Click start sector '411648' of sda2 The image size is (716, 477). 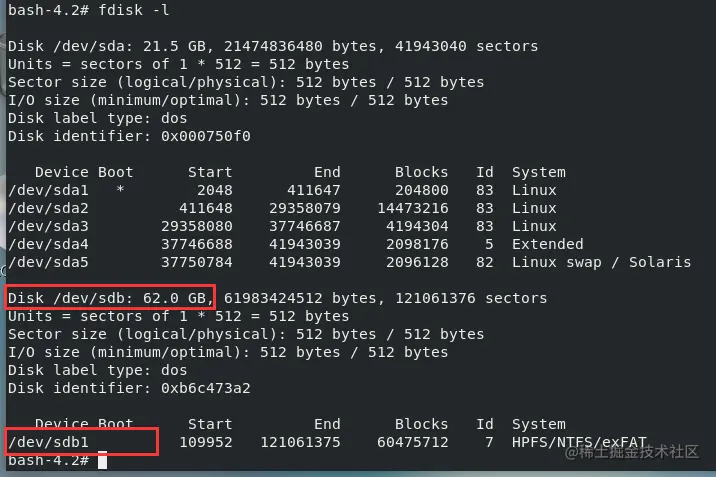pos(205,208)
